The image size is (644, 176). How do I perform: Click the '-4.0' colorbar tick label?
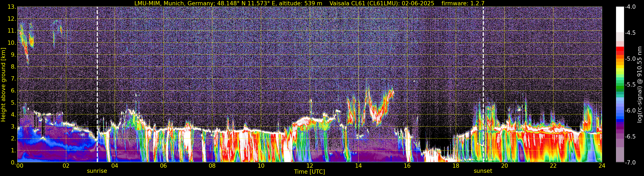click(630, 7)
